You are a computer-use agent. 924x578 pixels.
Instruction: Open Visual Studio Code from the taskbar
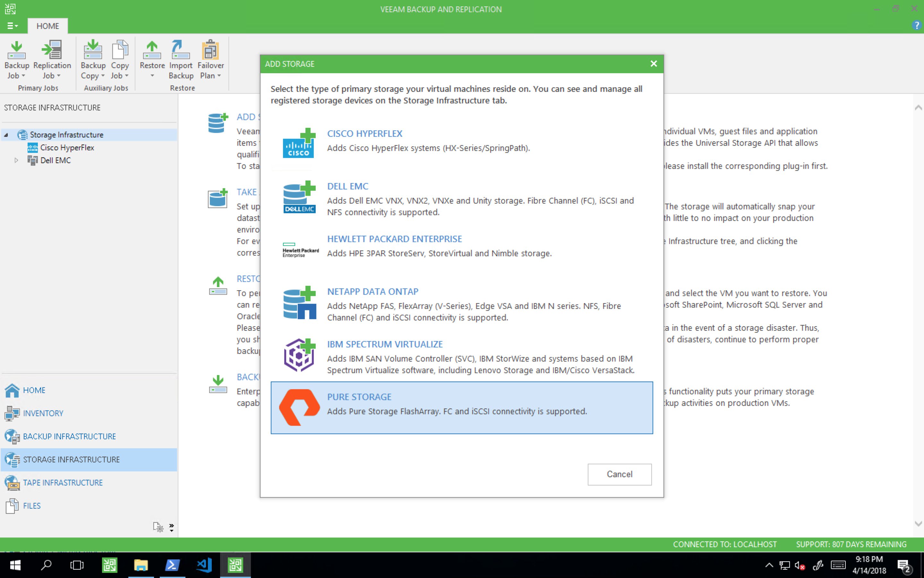(204, 565)
